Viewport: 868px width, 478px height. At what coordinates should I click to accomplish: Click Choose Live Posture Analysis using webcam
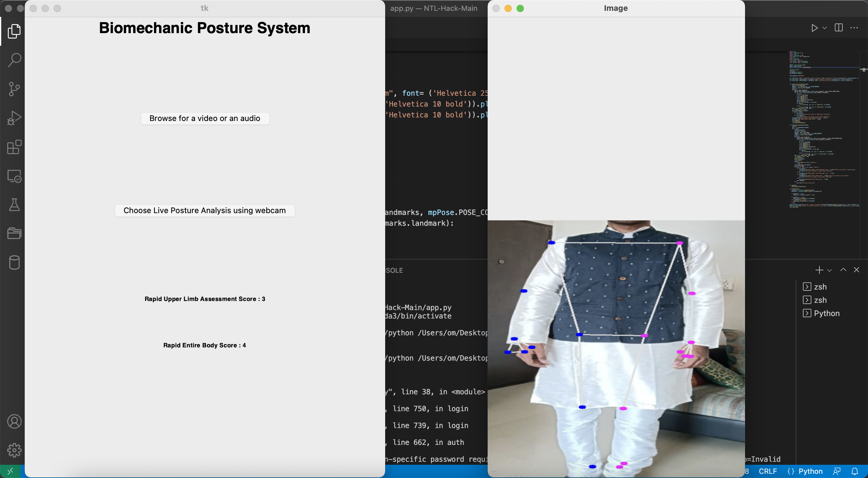tap(205, 211)
